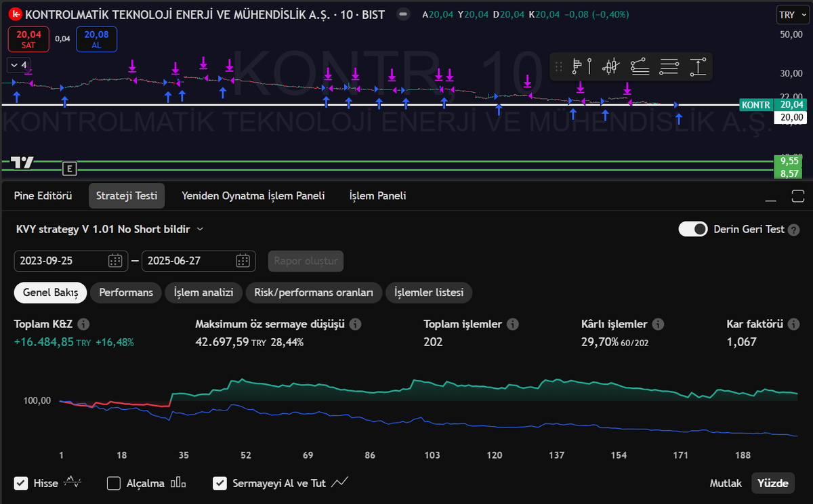
Task: Click the TradingView logo on the chart
Action: coord(22,163)
